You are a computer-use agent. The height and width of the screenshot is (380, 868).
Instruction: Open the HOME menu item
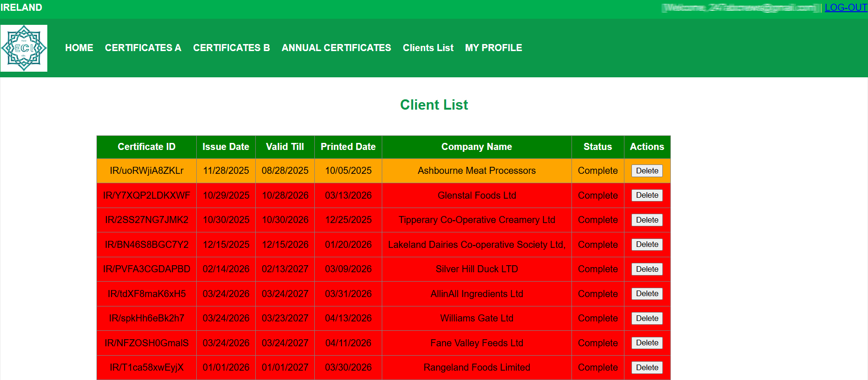79,48
